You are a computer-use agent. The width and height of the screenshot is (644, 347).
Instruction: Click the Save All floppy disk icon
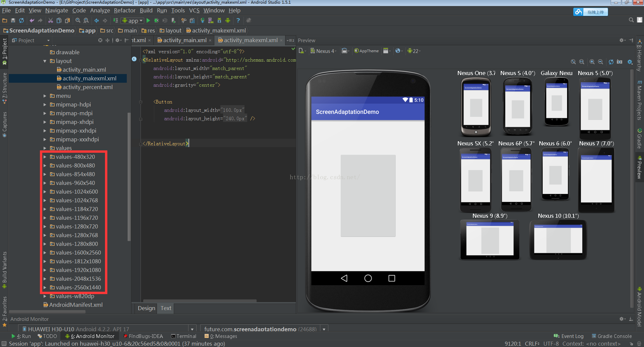(x=13, y=20)
